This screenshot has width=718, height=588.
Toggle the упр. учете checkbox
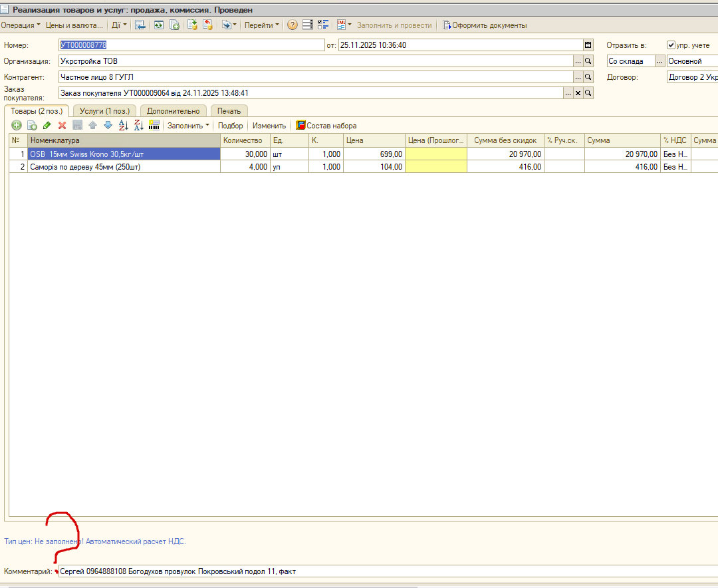pos(671,45)
